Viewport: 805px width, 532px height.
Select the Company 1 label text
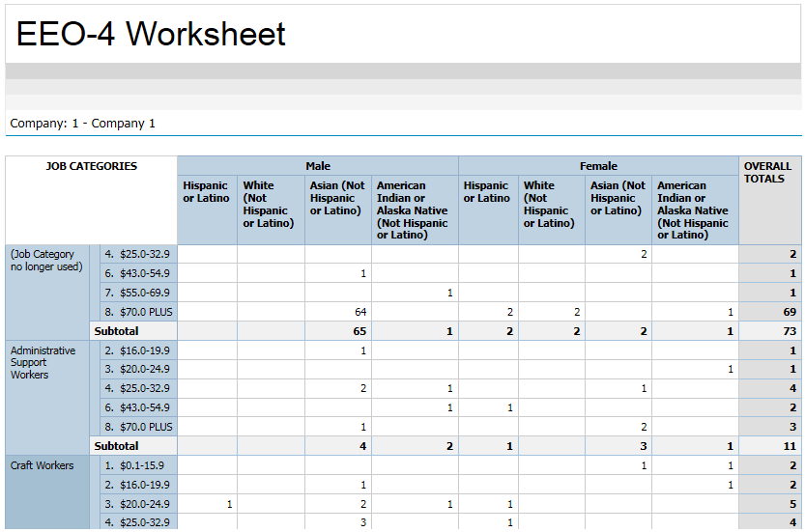point(82,124)
